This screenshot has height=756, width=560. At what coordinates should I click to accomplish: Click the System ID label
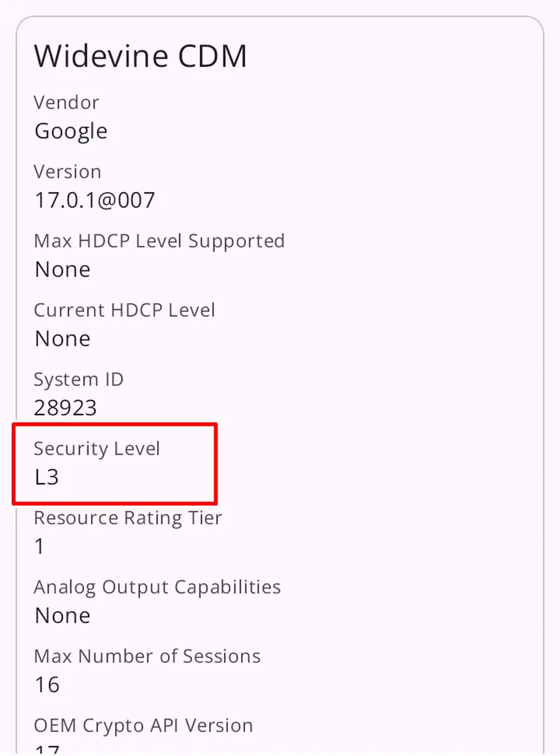pyautogui.click(x=79, y=379)
